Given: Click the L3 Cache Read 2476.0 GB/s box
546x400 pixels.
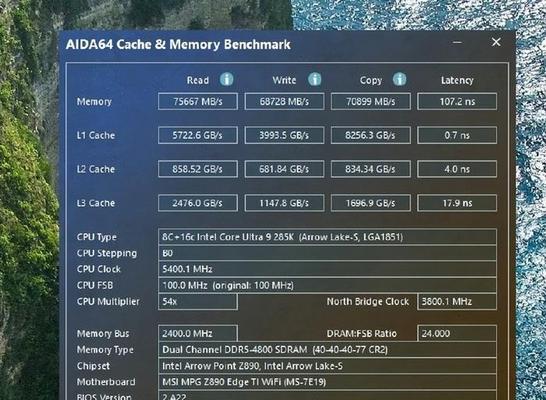Looking at the screenshot, I should pos(198,203).
